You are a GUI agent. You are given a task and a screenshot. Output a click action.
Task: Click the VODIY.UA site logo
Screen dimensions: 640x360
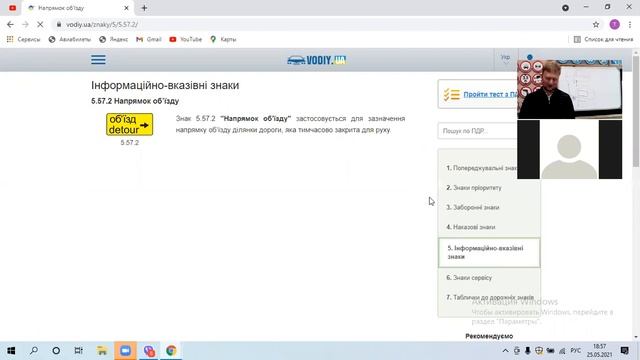(x=317, y=60)
